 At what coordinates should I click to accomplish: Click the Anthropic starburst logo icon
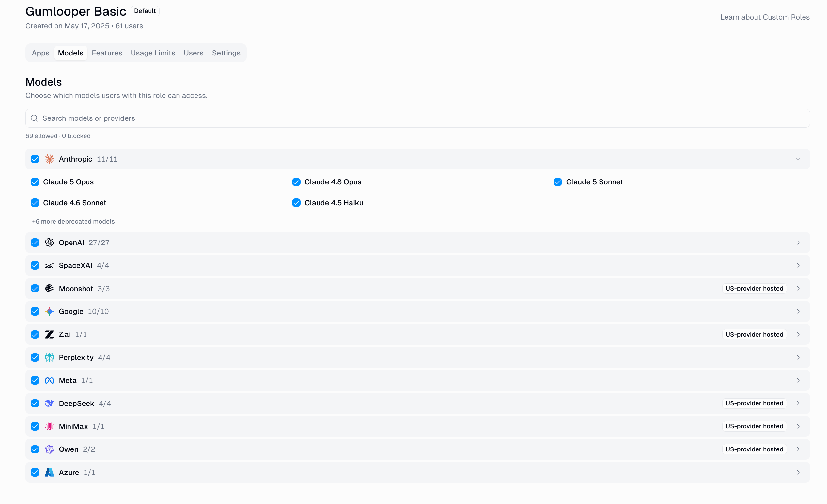[49, 159]
